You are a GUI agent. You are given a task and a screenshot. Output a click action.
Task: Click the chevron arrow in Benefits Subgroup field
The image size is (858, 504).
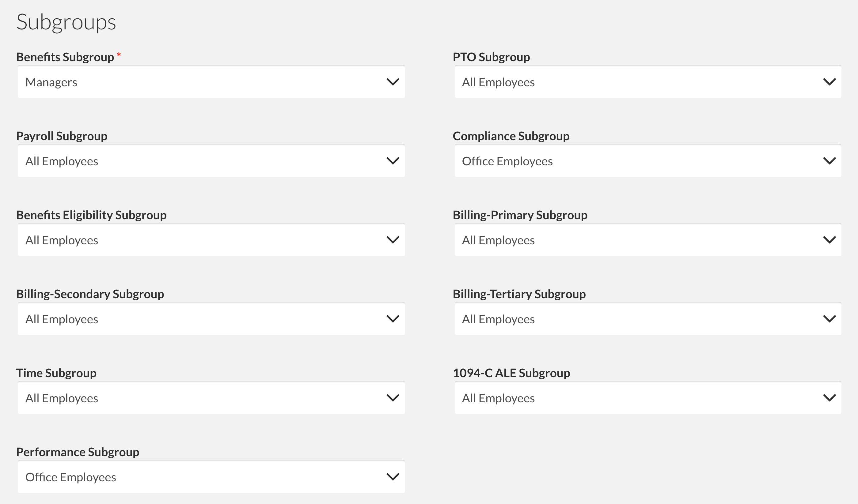(393, 82)
